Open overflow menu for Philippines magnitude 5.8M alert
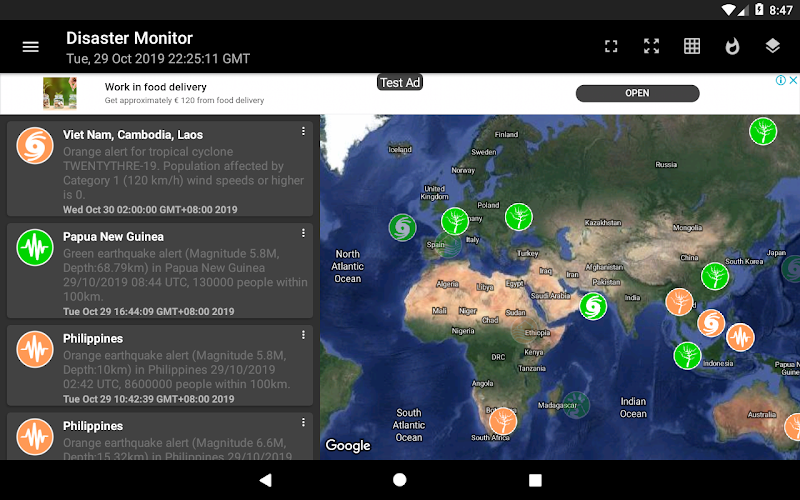Viewport: 800px width, 500px height. (303, 335)
